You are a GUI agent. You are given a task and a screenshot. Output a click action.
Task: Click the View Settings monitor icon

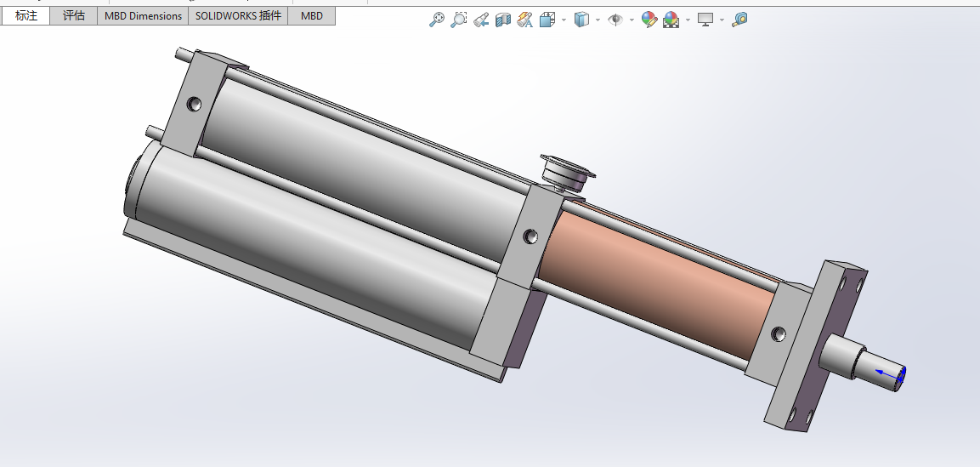(705, 20)
